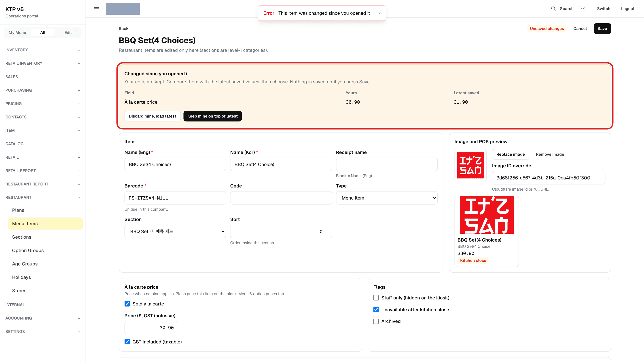Check the Archived flag
The width and height of the screenshot is (644, 362).
click(x=376, y=321)
